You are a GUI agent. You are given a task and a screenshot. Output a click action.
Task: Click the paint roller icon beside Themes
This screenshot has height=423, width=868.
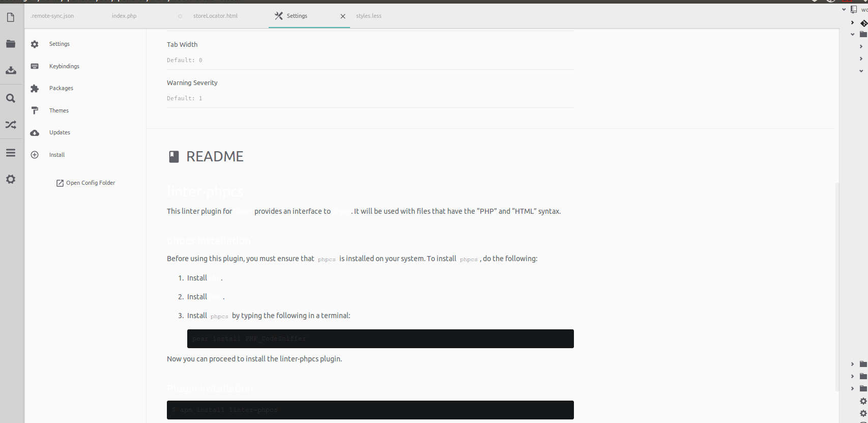click(35, 110)
